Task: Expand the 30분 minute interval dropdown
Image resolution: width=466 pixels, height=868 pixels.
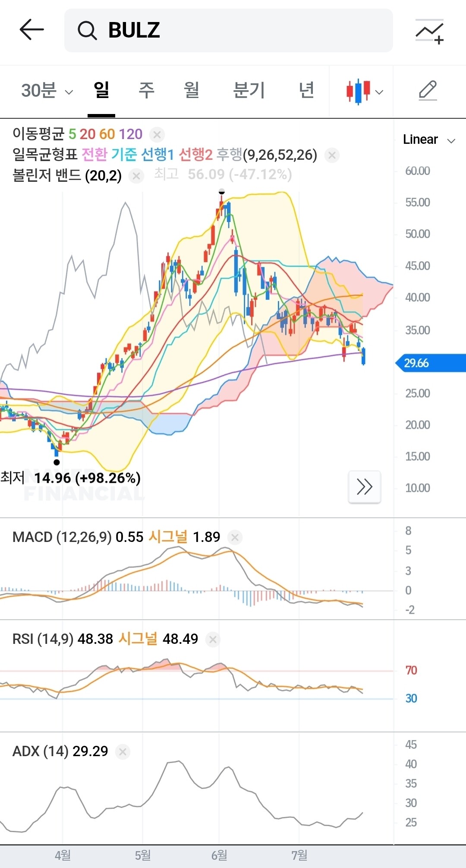Action: 47,91
